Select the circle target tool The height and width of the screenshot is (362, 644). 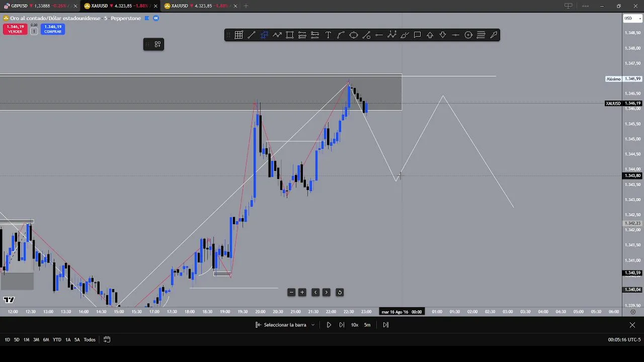pyautogui.click(x=468, y=35)
